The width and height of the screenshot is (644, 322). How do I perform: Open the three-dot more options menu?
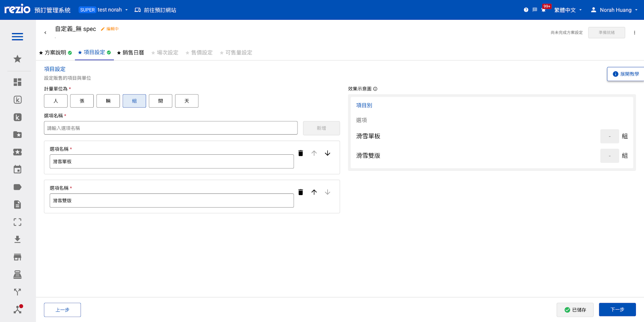(634, 33)
